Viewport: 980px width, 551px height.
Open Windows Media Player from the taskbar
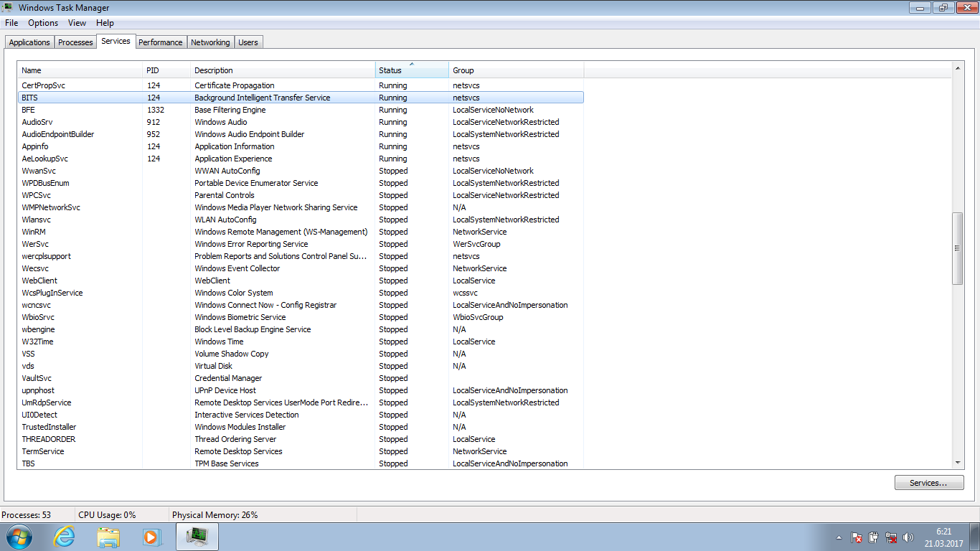point(151,537)
